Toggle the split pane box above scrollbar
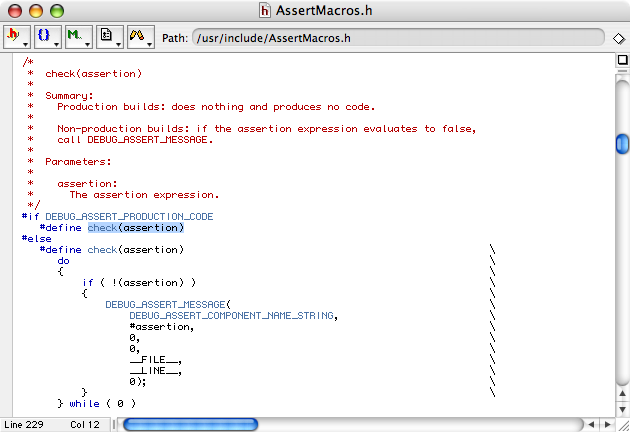This screenshot has width=630, height=432. [x=622, y=60]
